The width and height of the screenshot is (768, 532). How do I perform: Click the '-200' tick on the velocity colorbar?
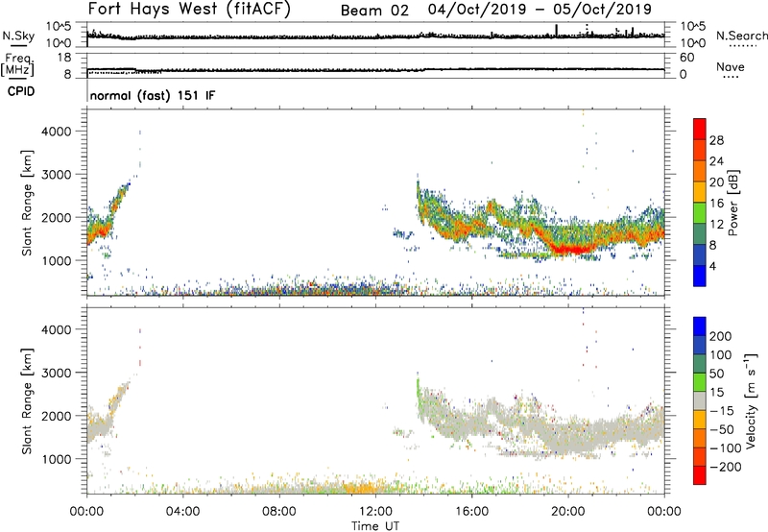pos(724,467)
